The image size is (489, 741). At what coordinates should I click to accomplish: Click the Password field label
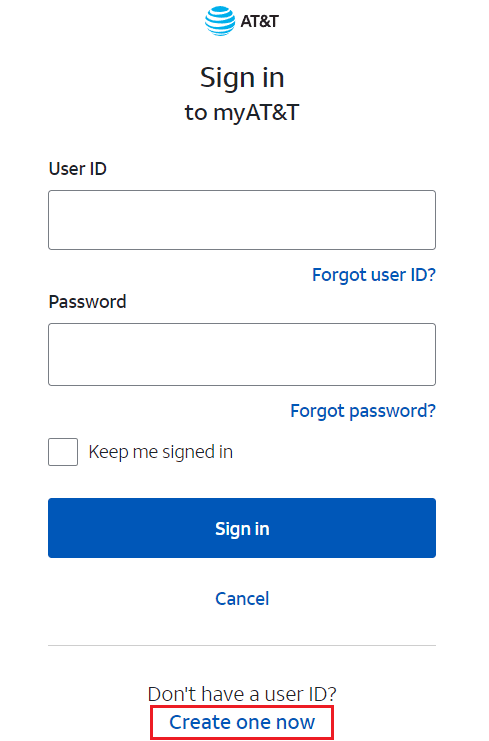click(87, 302)
